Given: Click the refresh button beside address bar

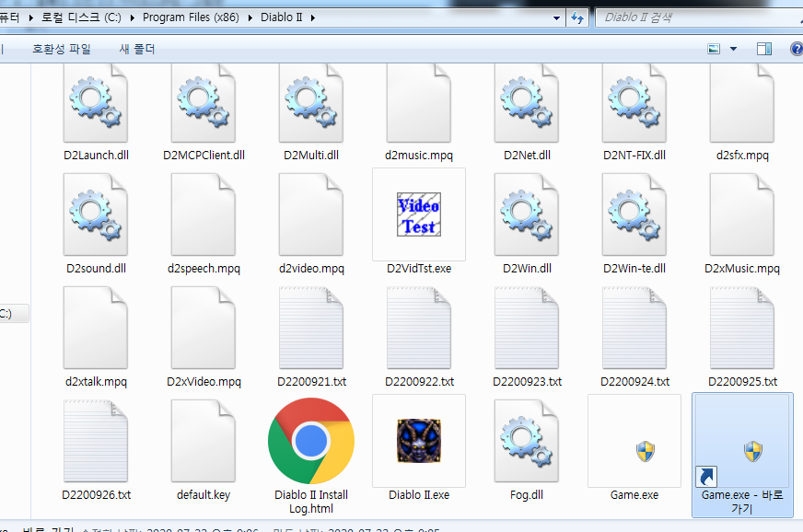Looking at the screenshot, I should click(577, 17).
